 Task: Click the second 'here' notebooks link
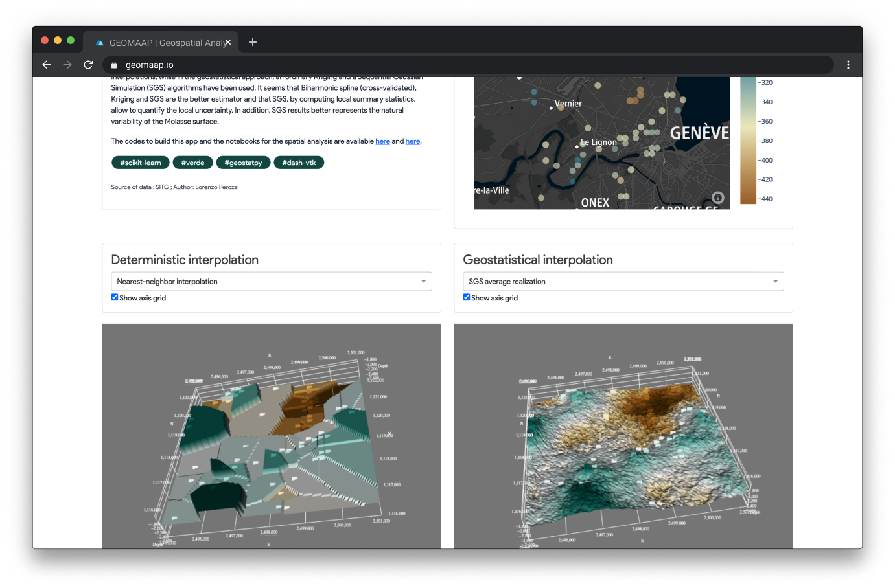413,141
